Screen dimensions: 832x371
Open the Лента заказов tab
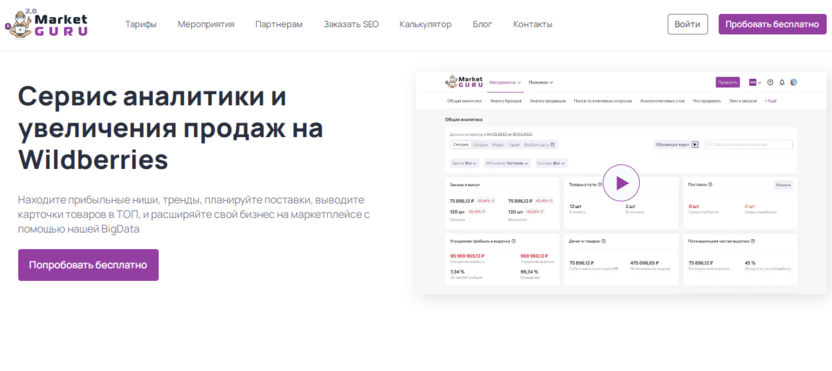743,100
